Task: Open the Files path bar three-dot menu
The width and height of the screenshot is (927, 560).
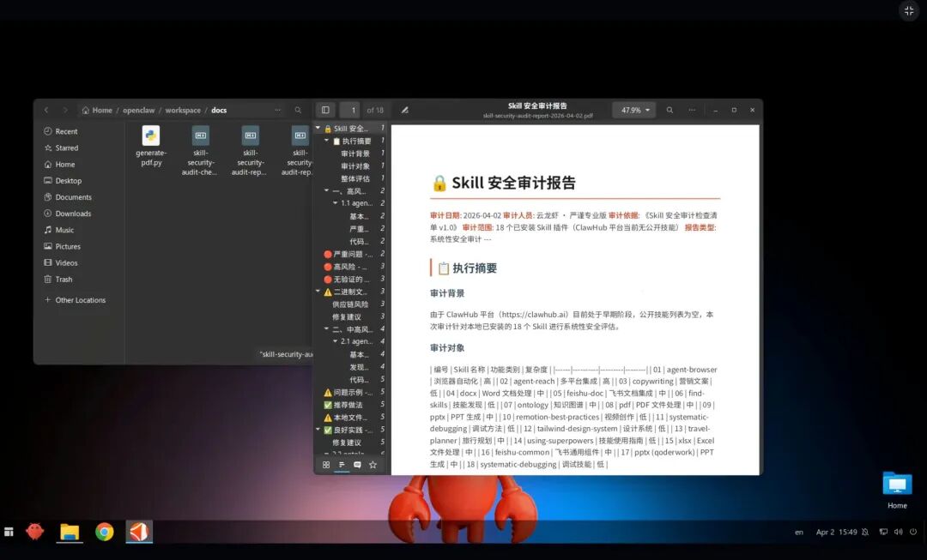Action: tap(277, 110)
